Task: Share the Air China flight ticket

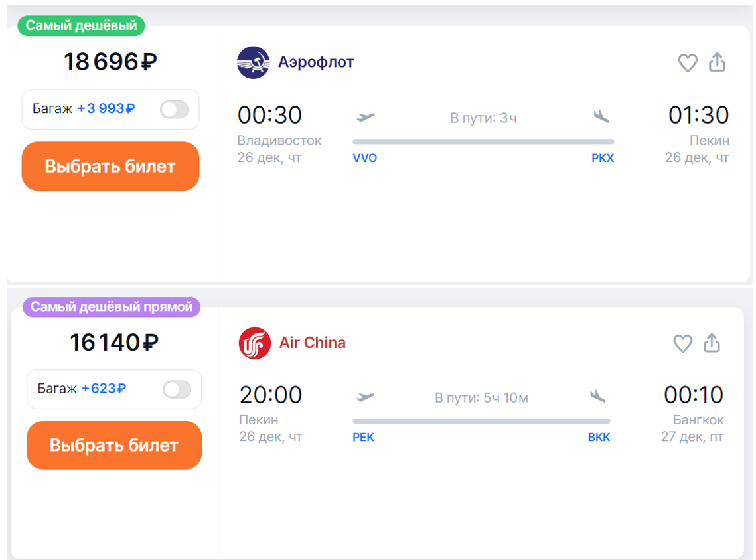Action: click(x=712, y=343)
